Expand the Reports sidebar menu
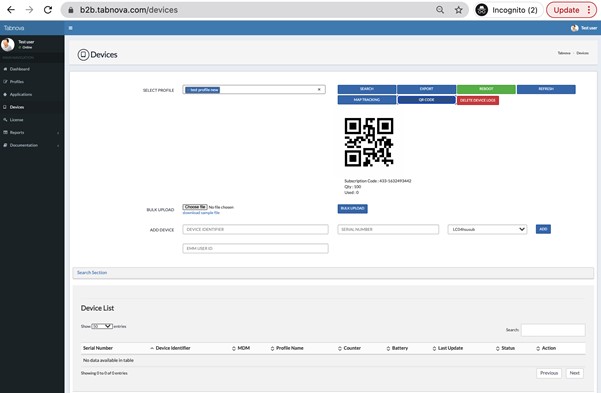Image resolution: width=601 pixels, height=393 pixels. (x=32, y=132)
